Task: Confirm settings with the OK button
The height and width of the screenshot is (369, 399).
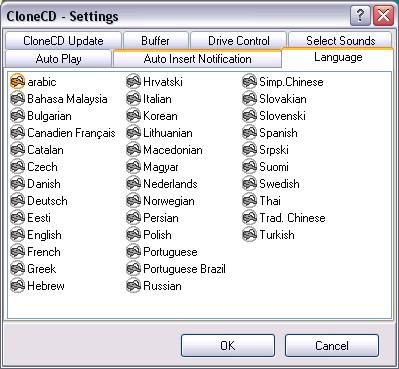Action: pos(228,346)
